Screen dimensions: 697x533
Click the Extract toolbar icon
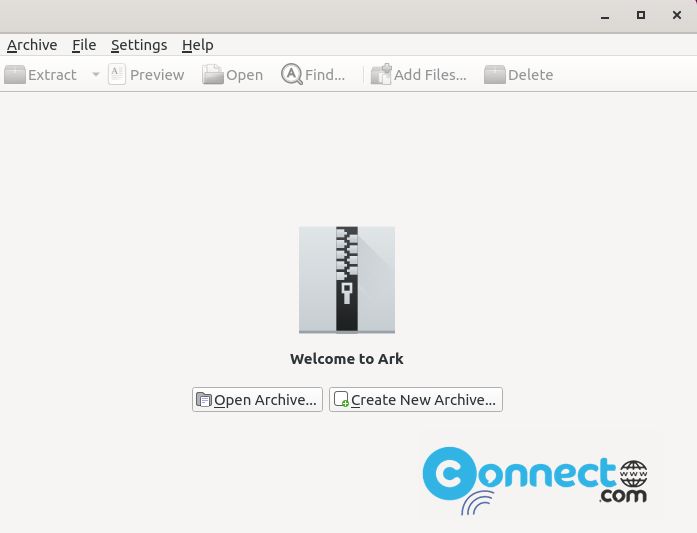click(x=15, y=75)
